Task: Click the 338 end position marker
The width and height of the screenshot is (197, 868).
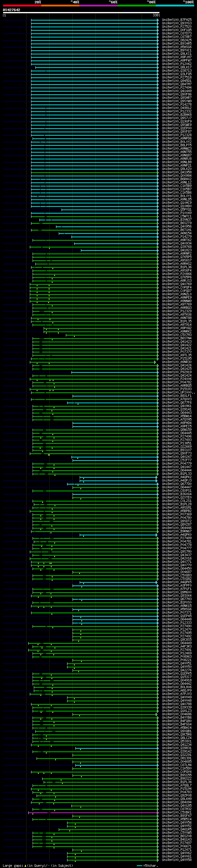Action: click(x=155, y=15)
